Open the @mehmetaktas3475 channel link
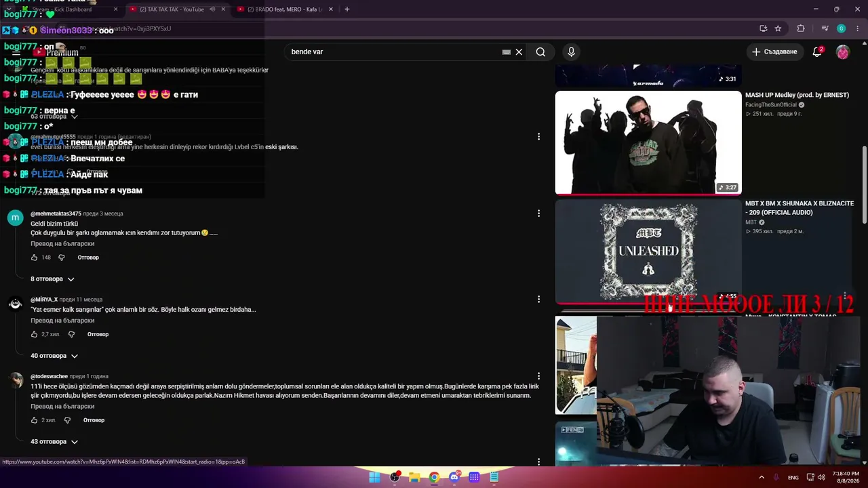The width and height of the screenshot is (868, 488). 56,213
